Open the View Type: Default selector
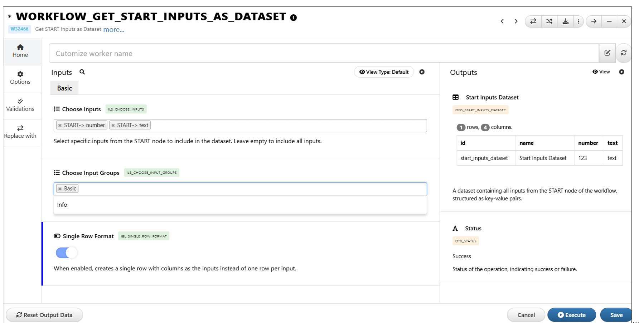The image size is (644, 323). click(x=384, y=72)
